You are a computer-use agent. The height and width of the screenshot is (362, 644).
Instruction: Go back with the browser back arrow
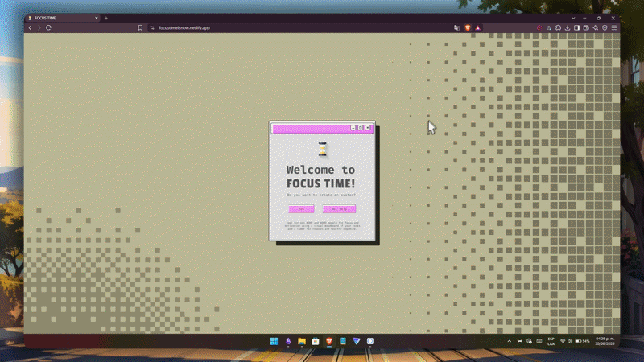[x=30, y=27]
